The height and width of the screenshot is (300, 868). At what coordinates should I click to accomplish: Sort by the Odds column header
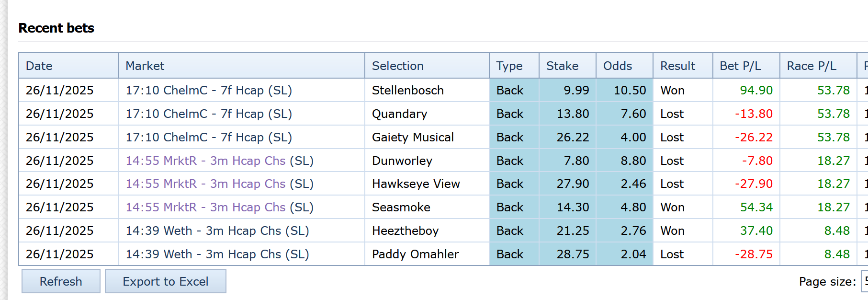pos(617,66)
